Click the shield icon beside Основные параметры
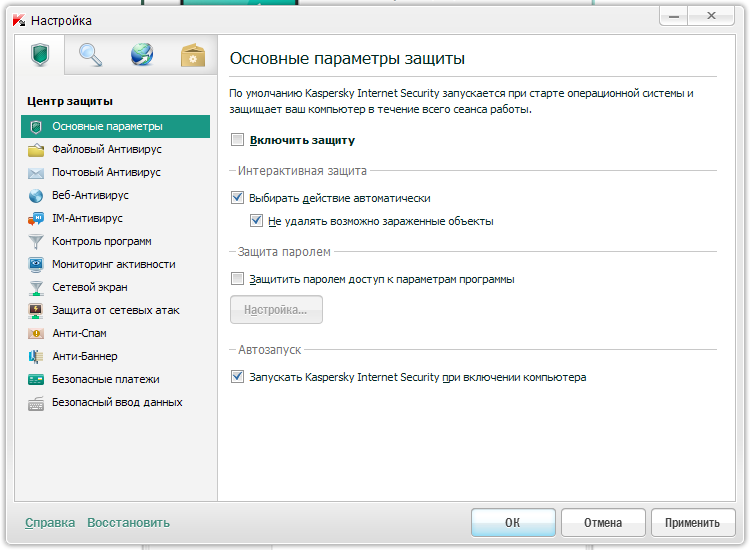The width and height of the screenshot is (750, 550). tap(36, 127)
